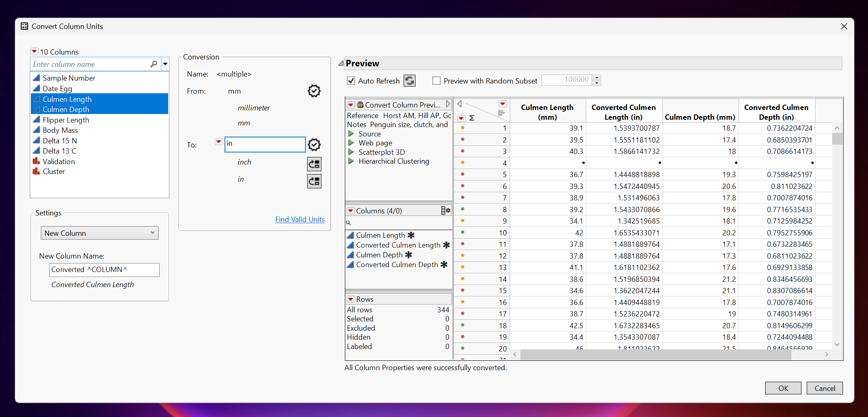Run the Hierarchical Clustering script
The width and height of the screenshot is (868, 417).
(x=351, y=161)
